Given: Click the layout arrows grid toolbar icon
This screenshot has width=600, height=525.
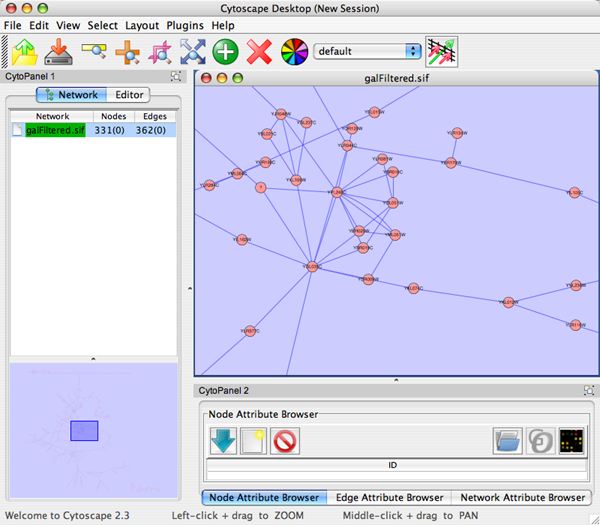Looking at the screenshot, I should [x=442, y=52].
